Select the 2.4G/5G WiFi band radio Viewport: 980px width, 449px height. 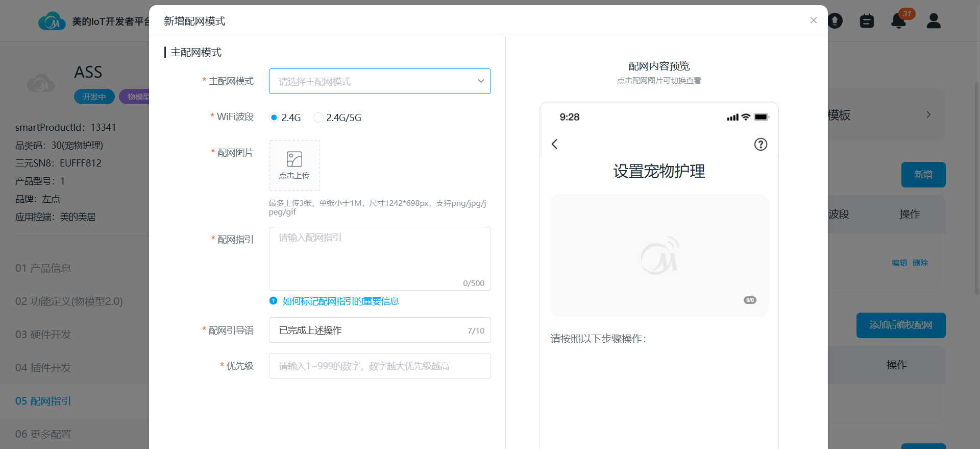click(318, 117)
